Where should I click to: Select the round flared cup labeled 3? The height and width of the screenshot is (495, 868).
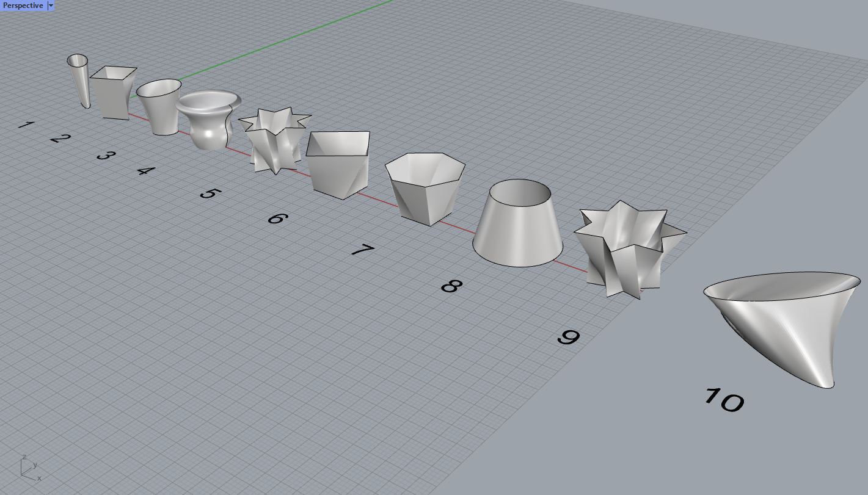(x=160, y=107)
